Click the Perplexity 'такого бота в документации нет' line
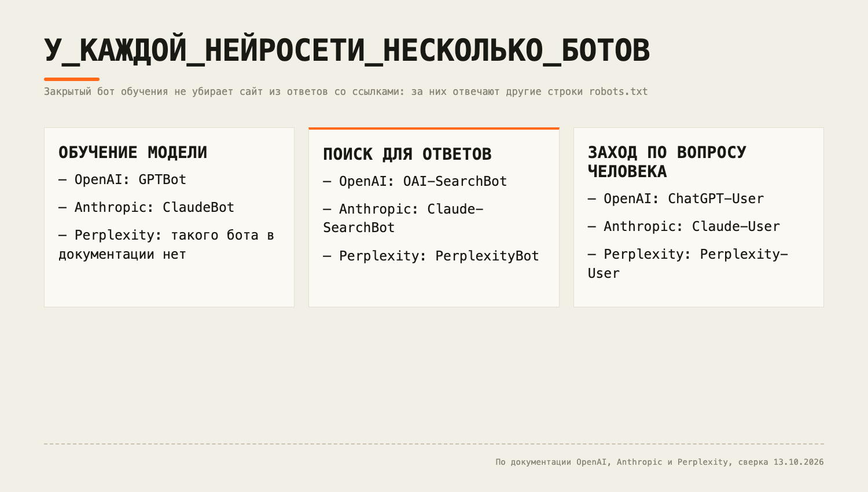 pyautogui.click(x=166, y=244)
